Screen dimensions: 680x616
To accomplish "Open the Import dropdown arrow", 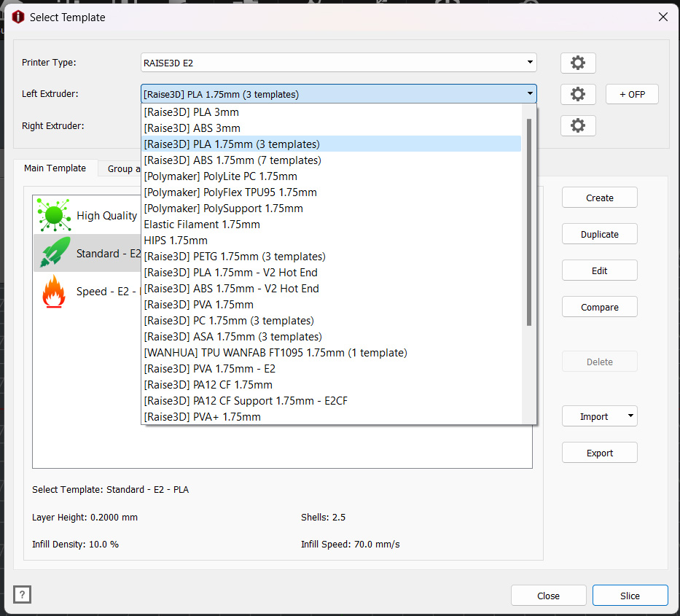I will click(630, 416).
